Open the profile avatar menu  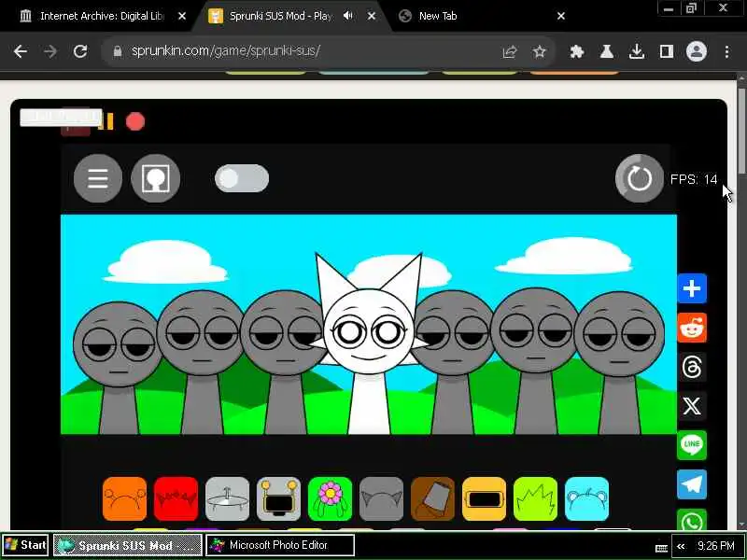pyautogui.click(x=696, y=51)
